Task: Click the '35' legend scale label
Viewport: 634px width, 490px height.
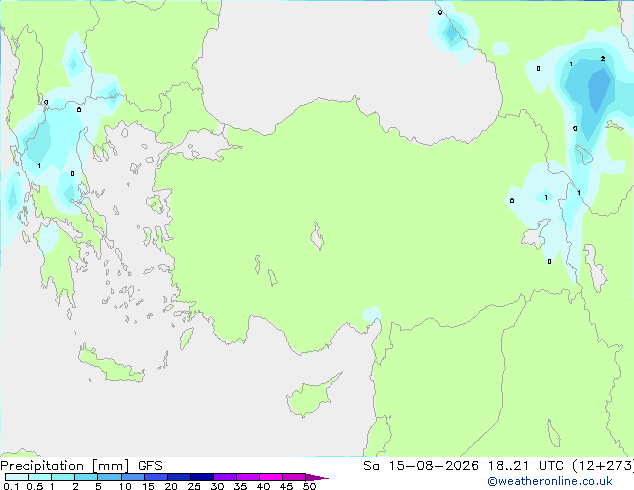Action: pyautogui.click(x=240, y=486)
